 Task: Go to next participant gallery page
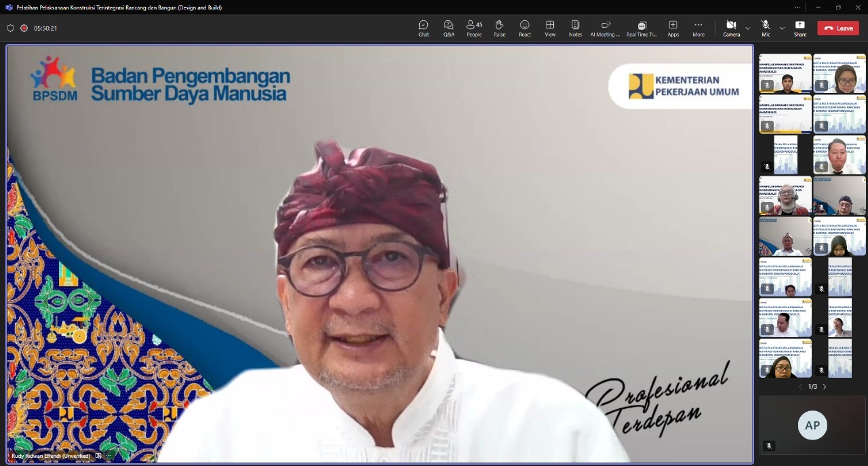click(x=825, y=387)
